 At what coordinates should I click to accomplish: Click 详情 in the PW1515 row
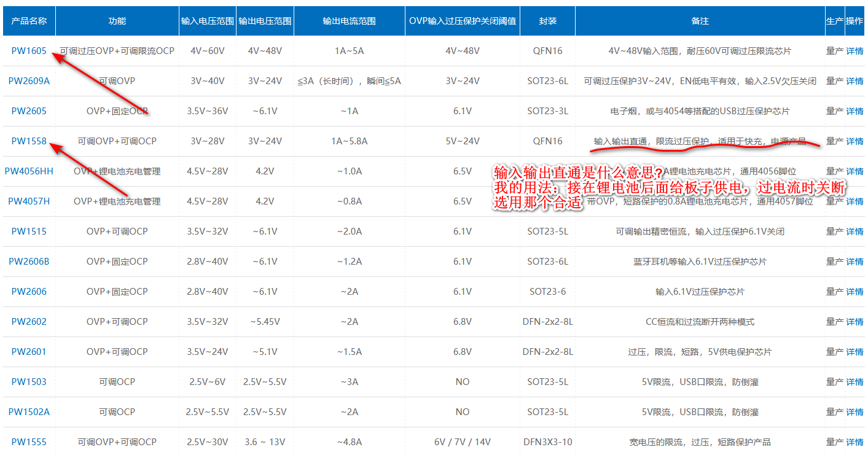(x=854, y=231)
